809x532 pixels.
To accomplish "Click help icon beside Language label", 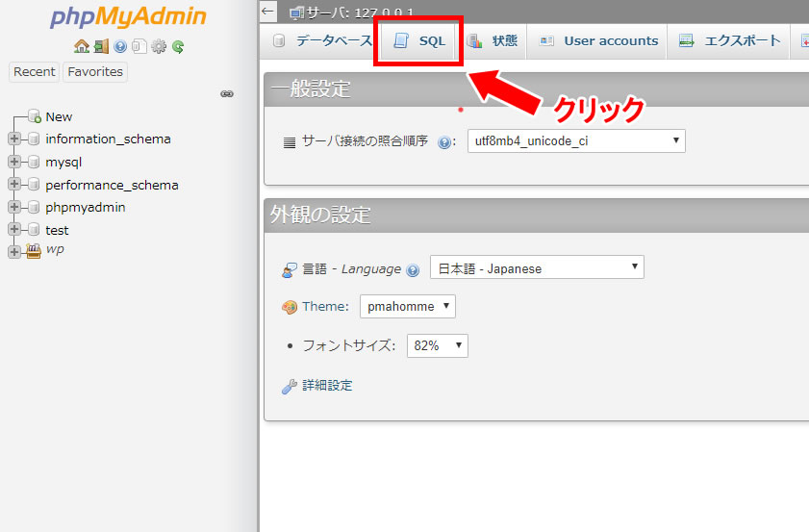I will tap(413, 270).
